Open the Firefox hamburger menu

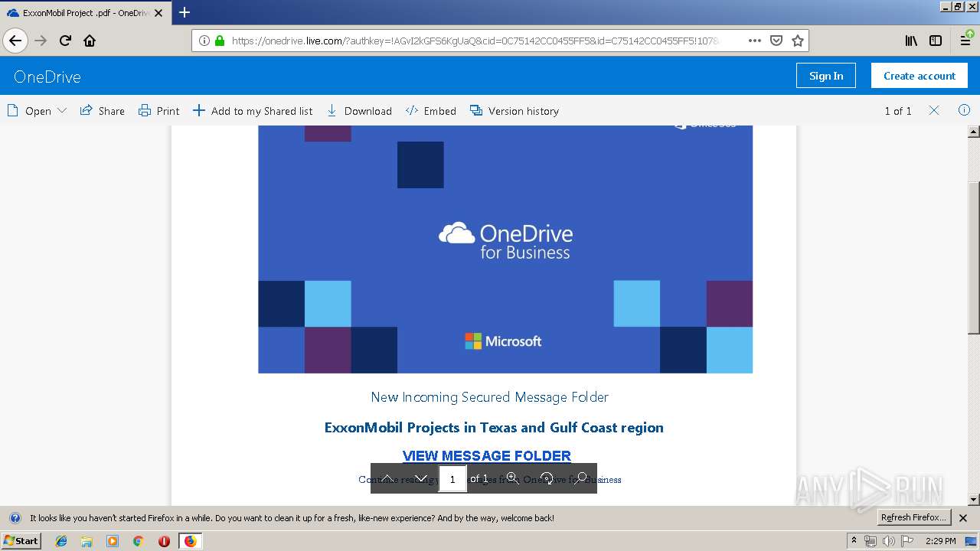point(965,41)
